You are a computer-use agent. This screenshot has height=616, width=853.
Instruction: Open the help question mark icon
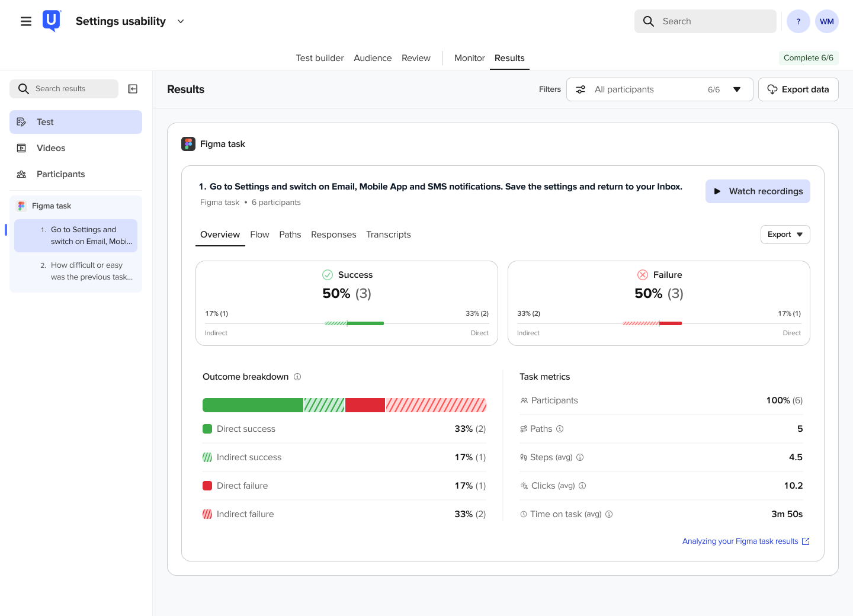[x=799, y=21]
